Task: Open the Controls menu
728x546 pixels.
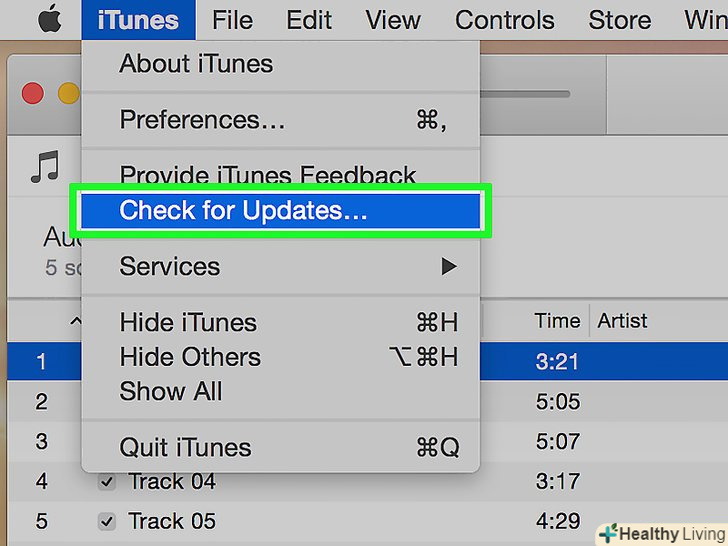Action: tap(505, 19)
